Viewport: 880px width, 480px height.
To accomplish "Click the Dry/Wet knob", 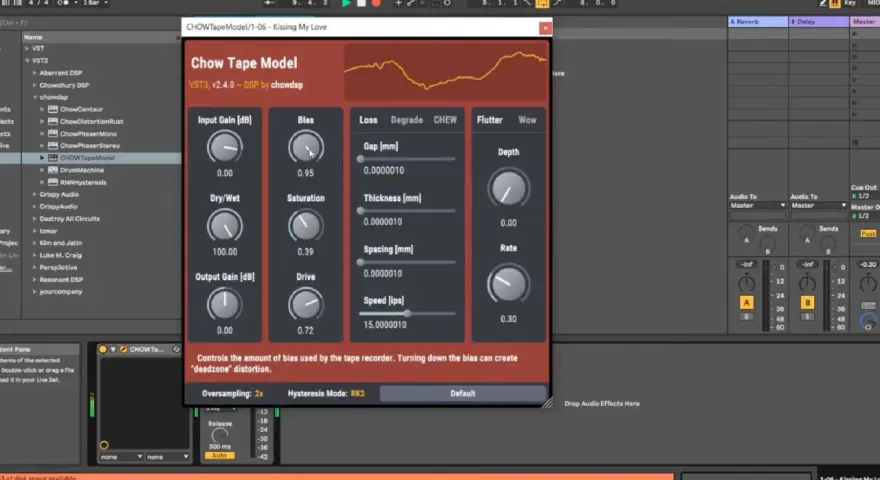I will pos(224,226).
